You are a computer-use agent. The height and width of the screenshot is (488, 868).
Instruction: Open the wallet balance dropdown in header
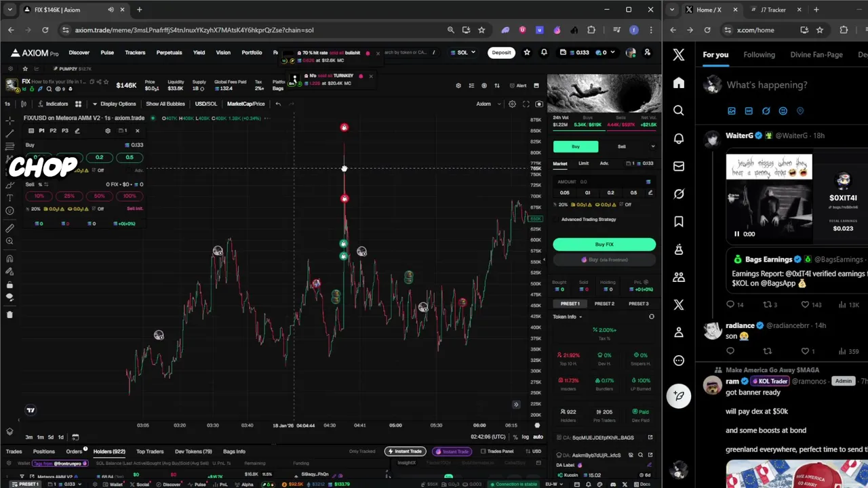coord(589,52)
